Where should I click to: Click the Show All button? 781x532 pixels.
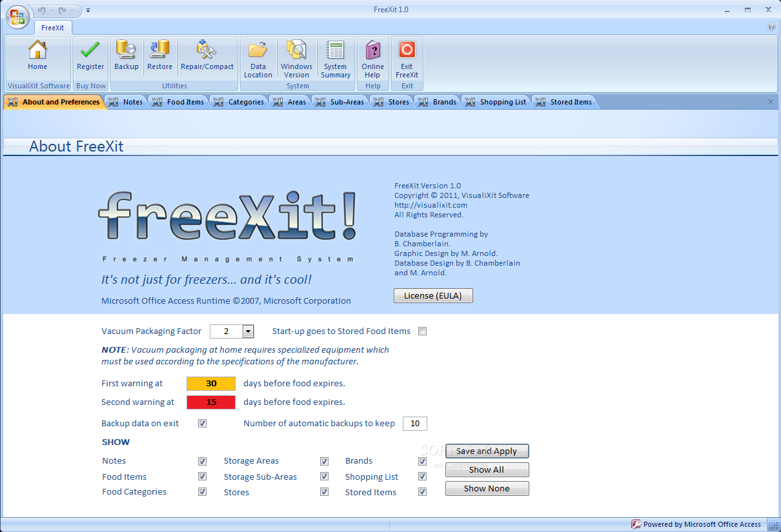[487, 470]
